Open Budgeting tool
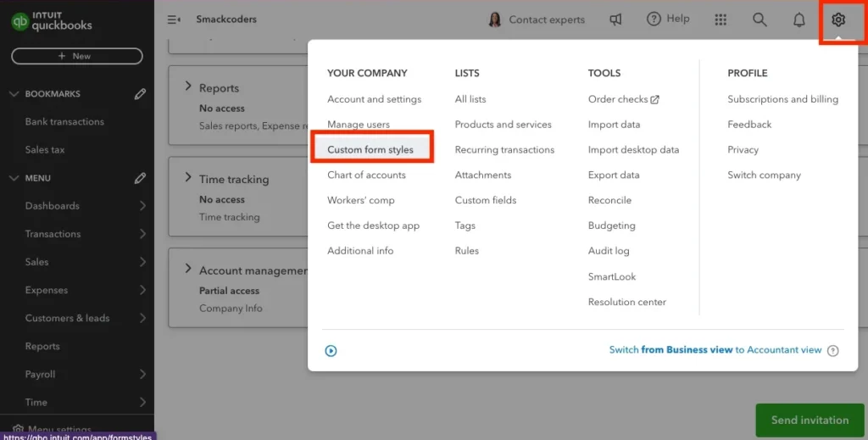 pyautogui.click(x=612, y=226)
